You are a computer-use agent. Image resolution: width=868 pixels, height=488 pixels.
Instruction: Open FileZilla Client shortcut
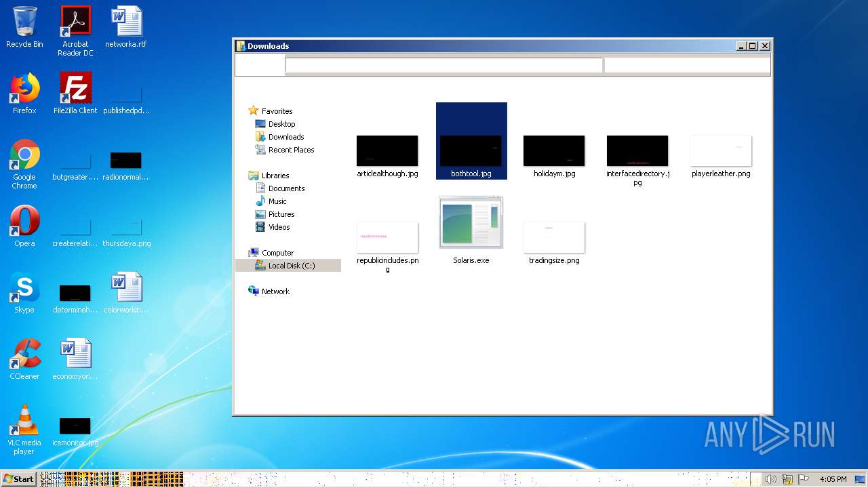coord(75,94)
